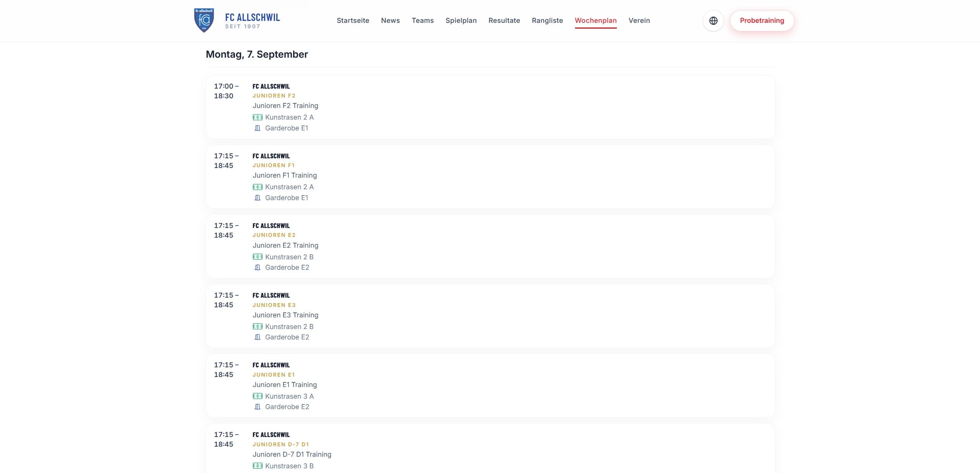Click the Montag, 7. September heading
Screen dimensions: 980x473
click(257, 54)
